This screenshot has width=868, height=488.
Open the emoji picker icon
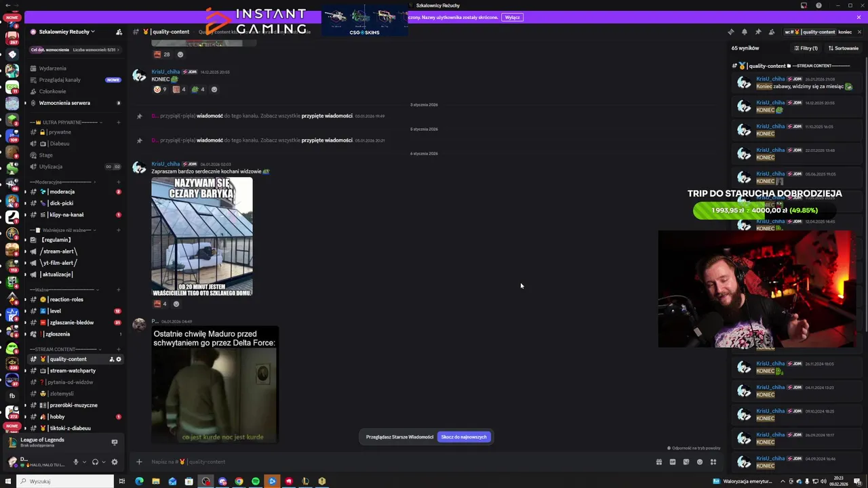[x=699, y=462]
